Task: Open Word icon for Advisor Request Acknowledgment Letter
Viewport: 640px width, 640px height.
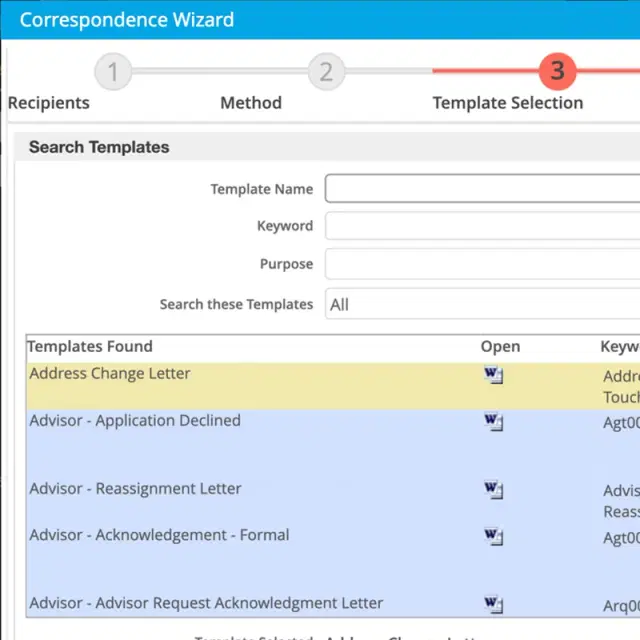Action: (x=493, y=604)
